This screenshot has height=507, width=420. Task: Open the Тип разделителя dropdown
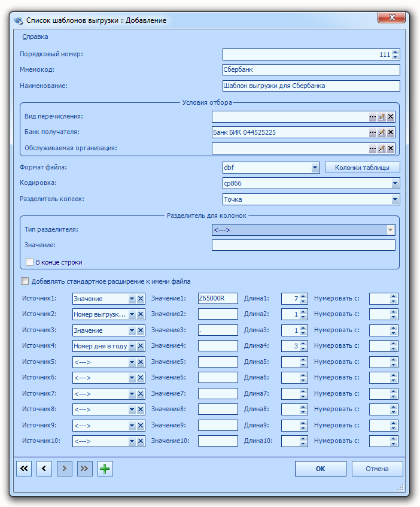390,230
